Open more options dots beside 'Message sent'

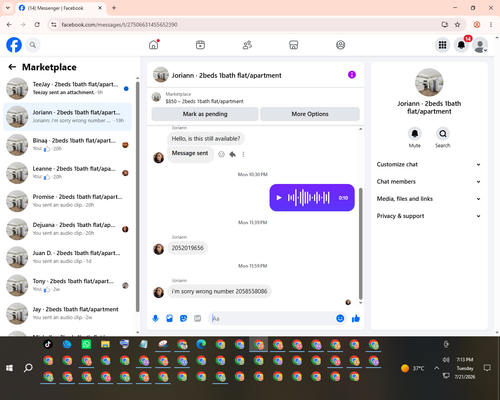(243, 154)
